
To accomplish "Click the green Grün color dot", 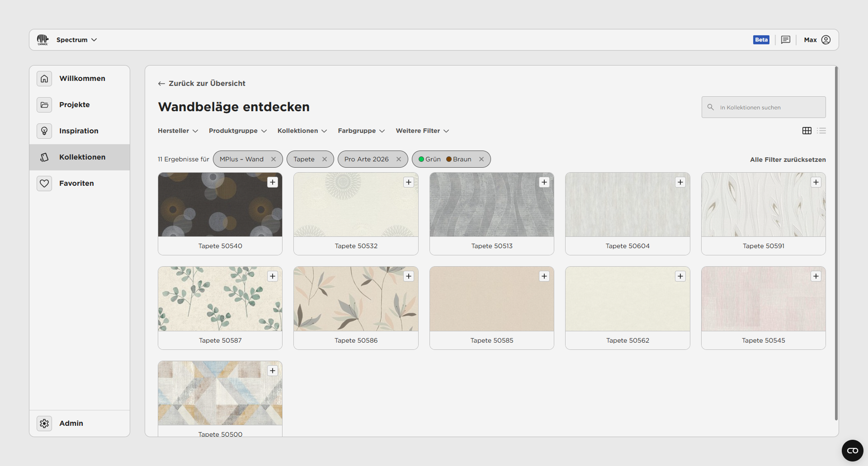I will (x=421, y=159).
